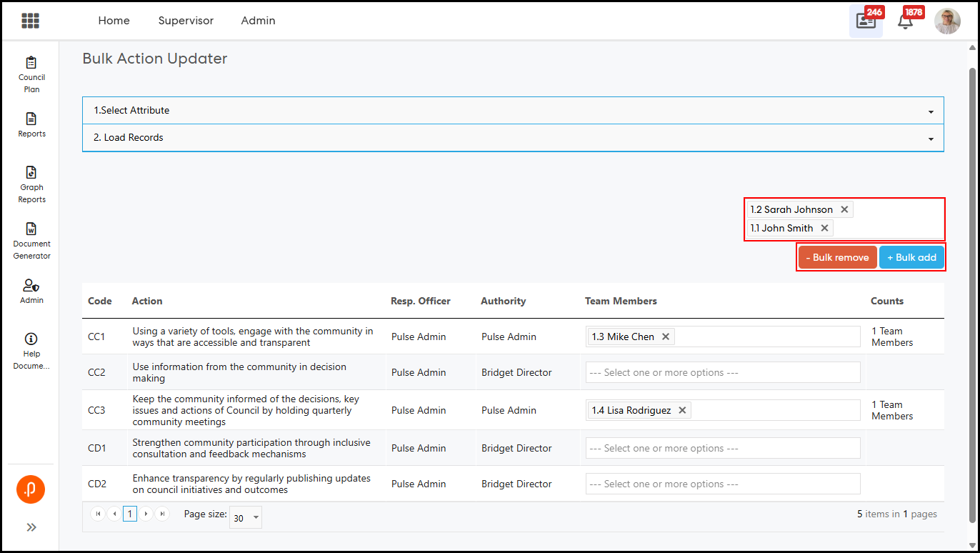Go to the Home menu item
The width and height of the screenshot is (980, 553).
(x=114, y=21)
